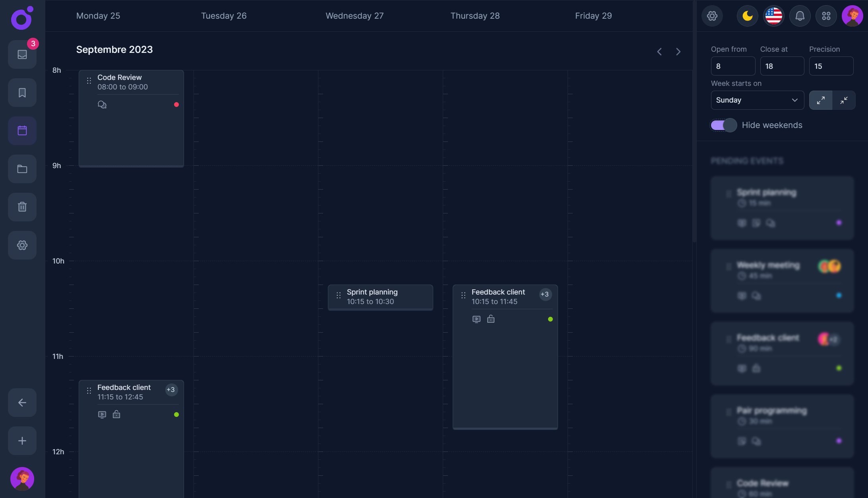The width and height of the screenshot is (868, 498).
Task: Open the calendar view icon
Action: [x=22, y=130]
